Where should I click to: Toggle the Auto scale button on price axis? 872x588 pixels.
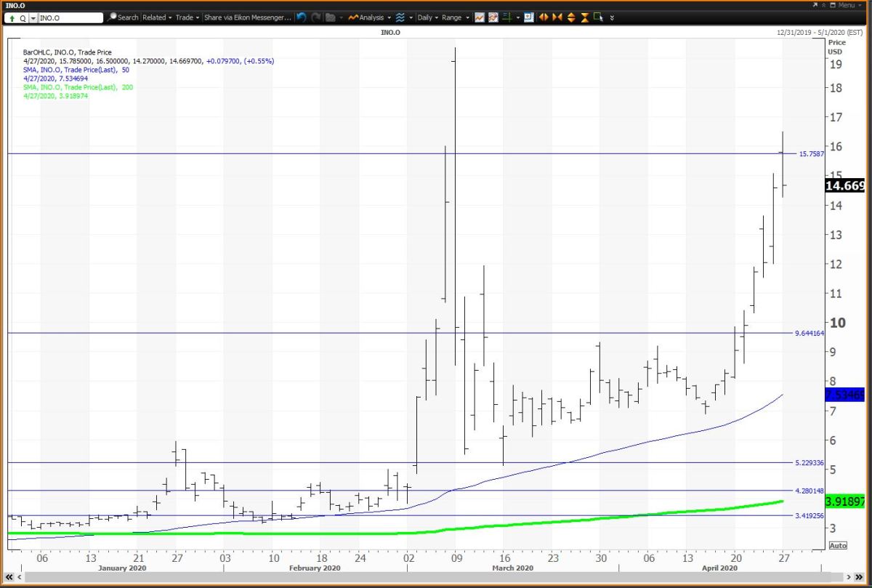(838, 545)
